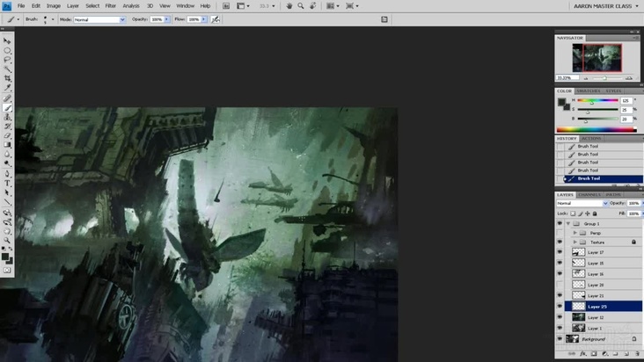This screenshot has width=644, height=362.
Task: Click the foreground color swatch in toolbox
Action: point(5,257)
